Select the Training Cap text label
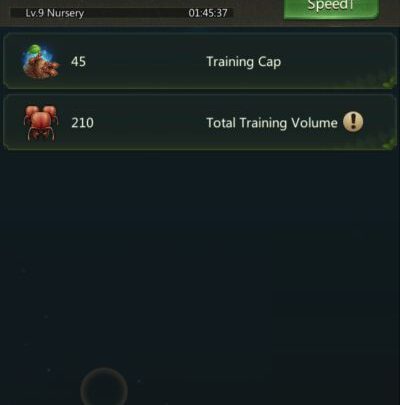Screen dimensions: 400x405 (244, 62)
